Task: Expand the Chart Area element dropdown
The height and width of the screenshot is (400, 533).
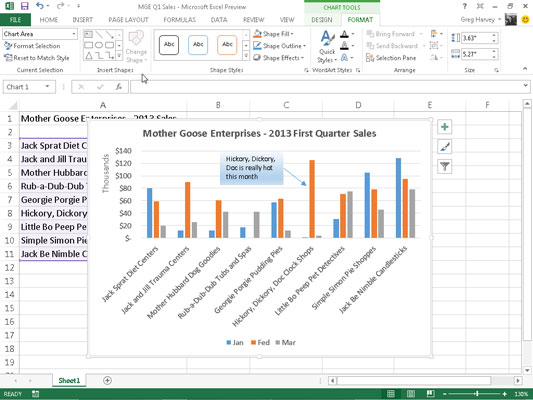Action: point(74,34)
